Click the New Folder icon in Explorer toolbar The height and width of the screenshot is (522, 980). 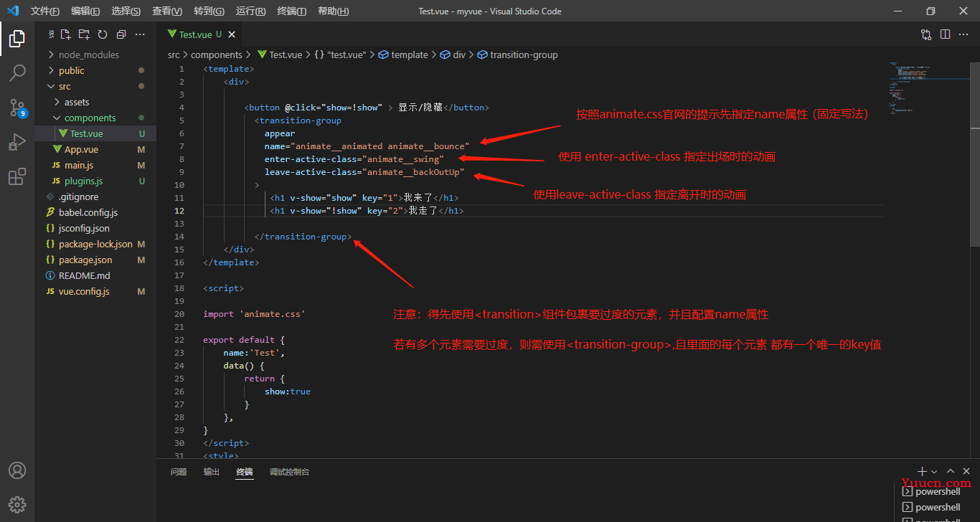(84, 34)
